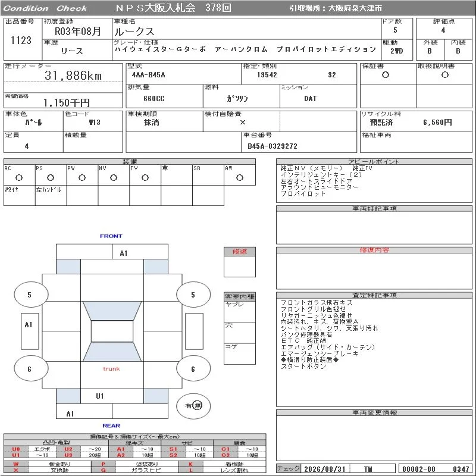Click the circle mark under PS
The width and height of the screenshot is (476, 476).
pyautogui.click(x=51, y=177)
